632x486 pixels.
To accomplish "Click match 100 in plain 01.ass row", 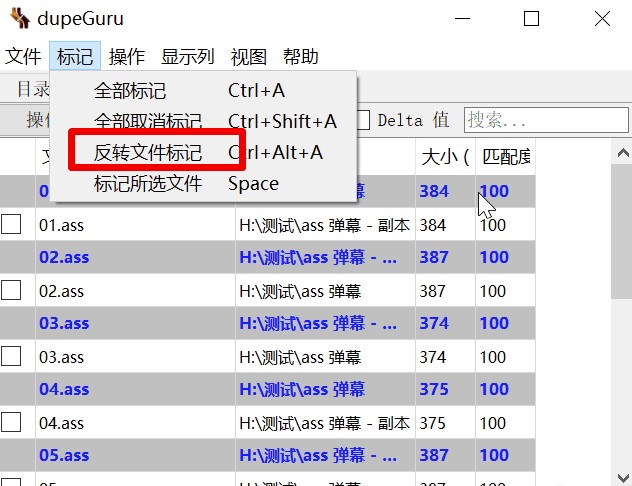I will (x=493, y=225).
